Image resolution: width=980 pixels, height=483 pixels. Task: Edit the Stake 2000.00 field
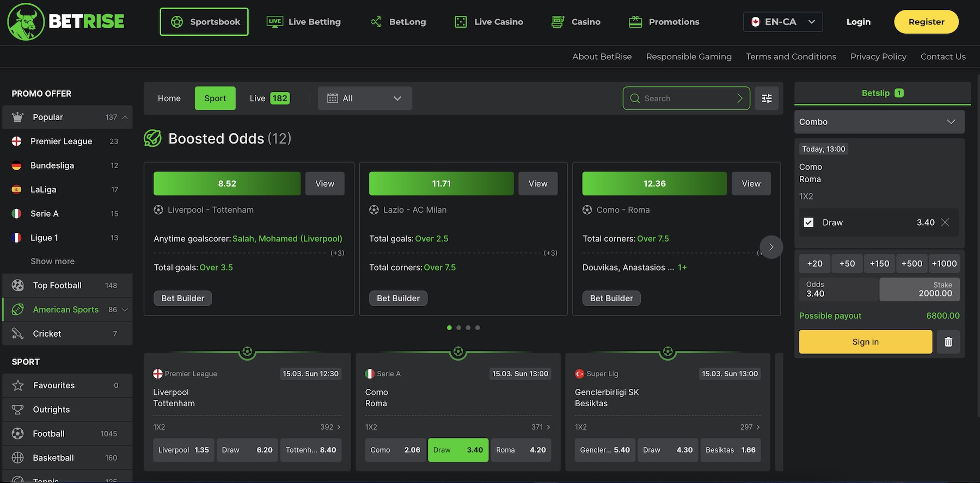click(920, 289)
